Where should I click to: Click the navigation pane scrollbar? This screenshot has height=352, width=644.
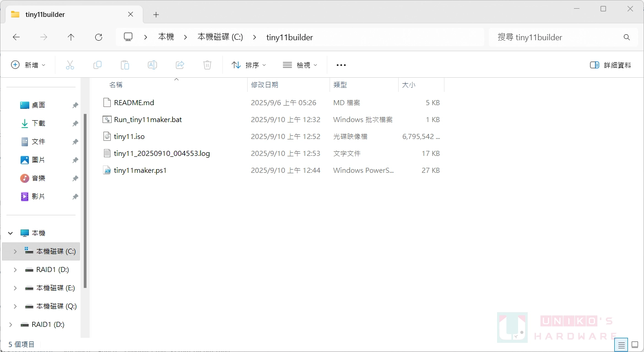point(85,201)
